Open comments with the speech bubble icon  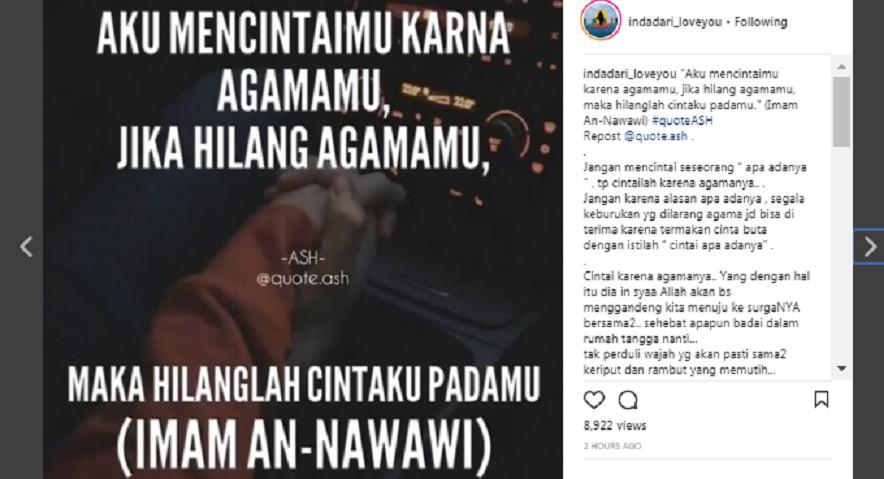(627, 400)
